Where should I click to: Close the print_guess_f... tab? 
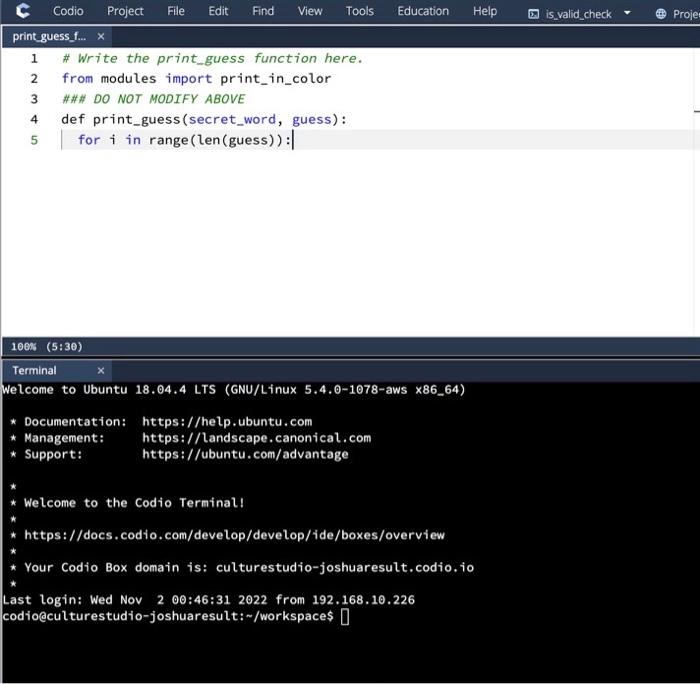click(101, 37)
